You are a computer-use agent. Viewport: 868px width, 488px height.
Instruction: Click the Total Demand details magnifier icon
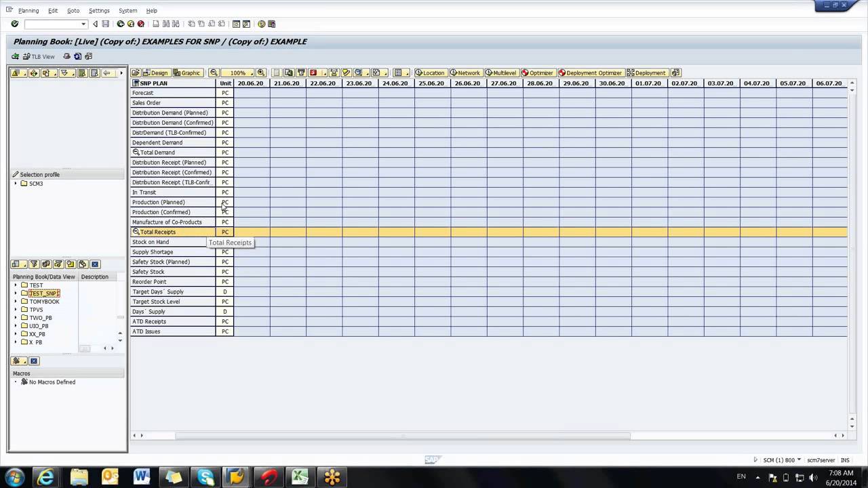pos(136,152)
